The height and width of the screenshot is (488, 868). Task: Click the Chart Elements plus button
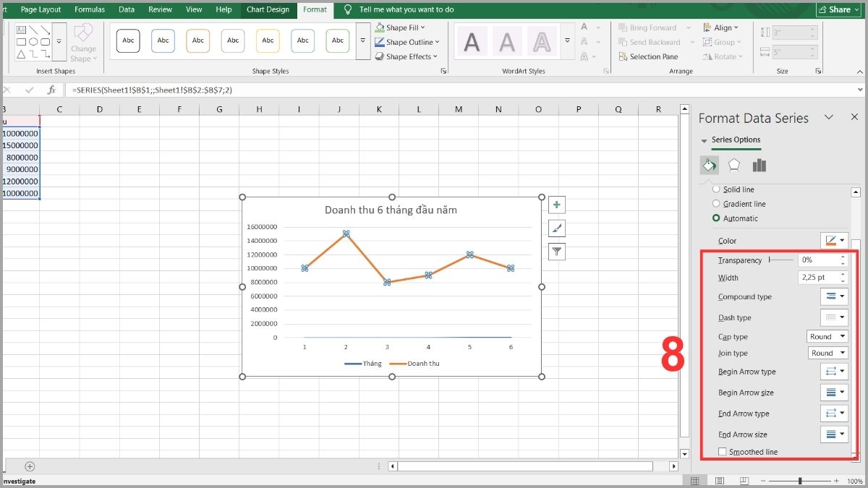tap(556, 205)
